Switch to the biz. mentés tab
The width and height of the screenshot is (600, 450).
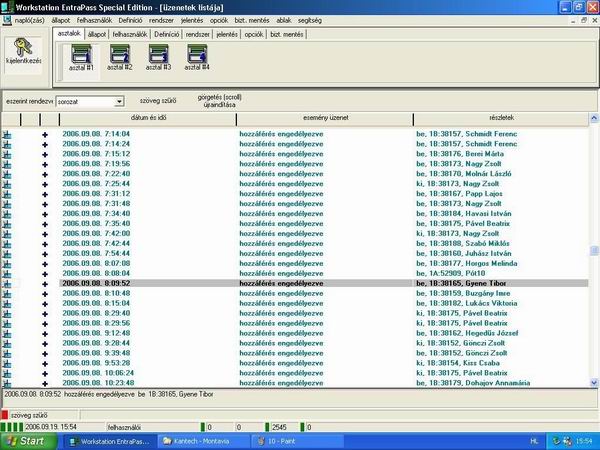tap(287, 33)
